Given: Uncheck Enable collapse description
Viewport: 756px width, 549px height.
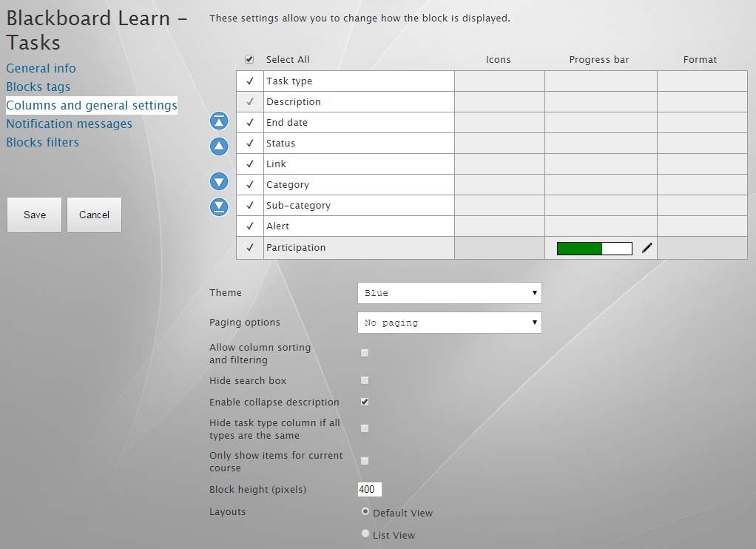Looking at the screenshot, I should click(365, 402).
